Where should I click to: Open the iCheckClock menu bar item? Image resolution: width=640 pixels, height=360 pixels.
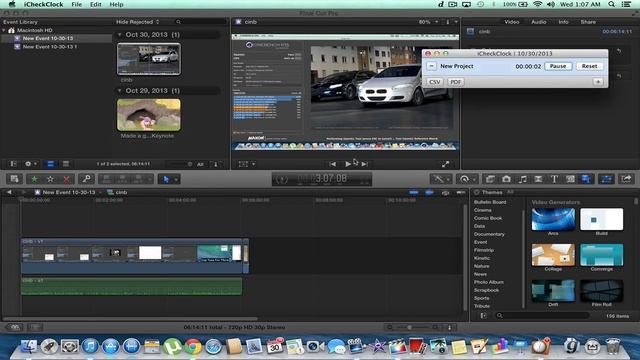pos(43,4)
